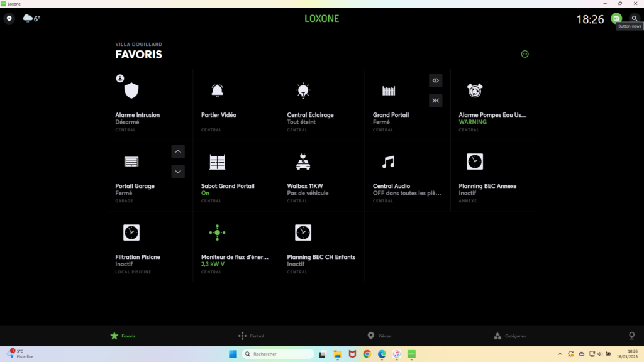Switch to the Catégories tab
This screenshot has width=644, height=362.
click(x=509, y=336)
